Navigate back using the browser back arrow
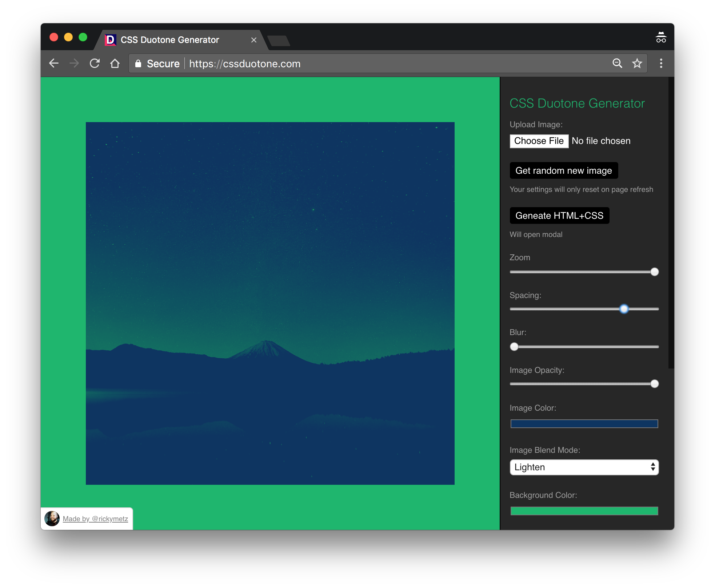 54,63
